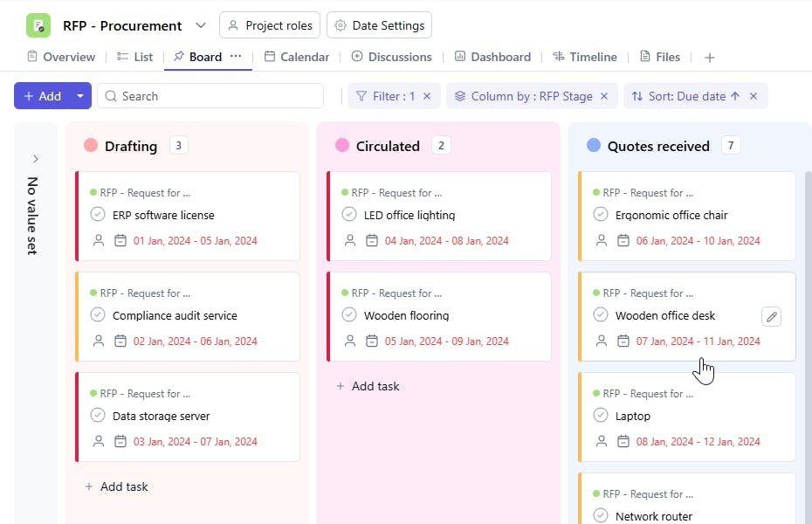Click assignee icon on ERP software license card

(x=99, y=241)
